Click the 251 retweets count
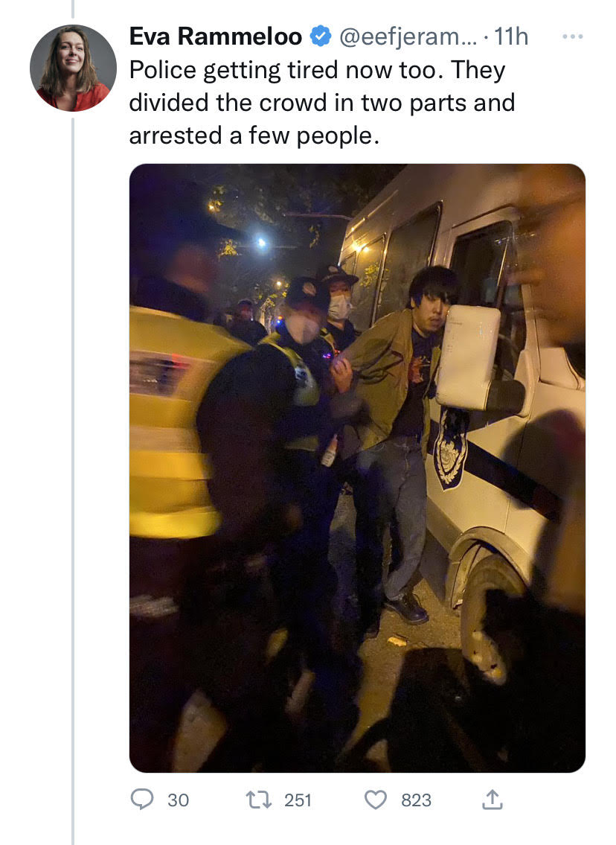Image resolution: width=616 pixels, height=845 pixels. 298,800
